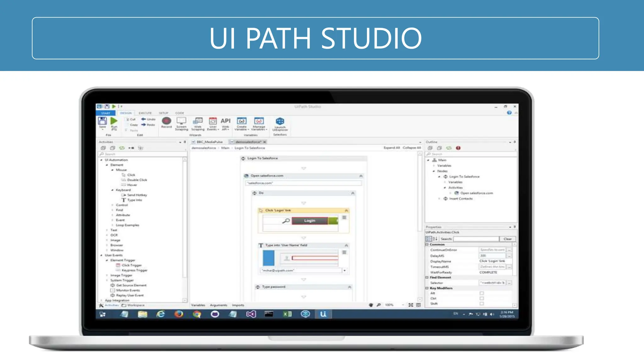
Task: Enable the Shift key modifier checkbox
Action: [482, 304]
